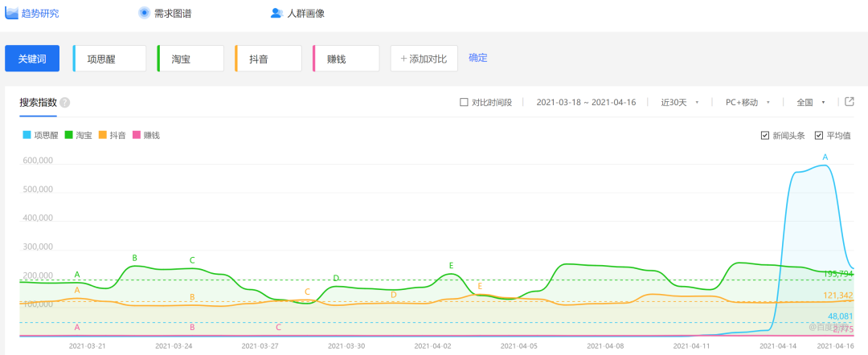Click the blue A news marker at peak
The height and width of the screenshot is (355, 868).
click(x=825, y=157)
